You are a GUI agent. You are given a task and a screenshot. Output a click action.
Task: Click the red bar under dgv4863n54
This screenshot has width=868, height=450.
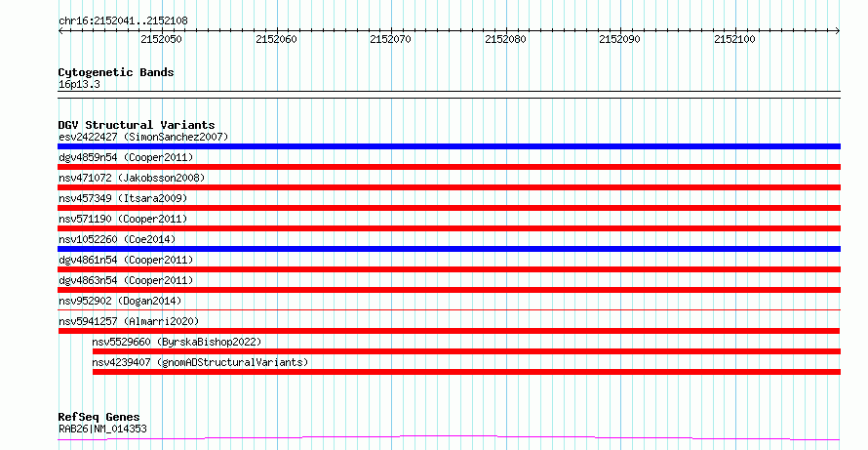(449, 290)
